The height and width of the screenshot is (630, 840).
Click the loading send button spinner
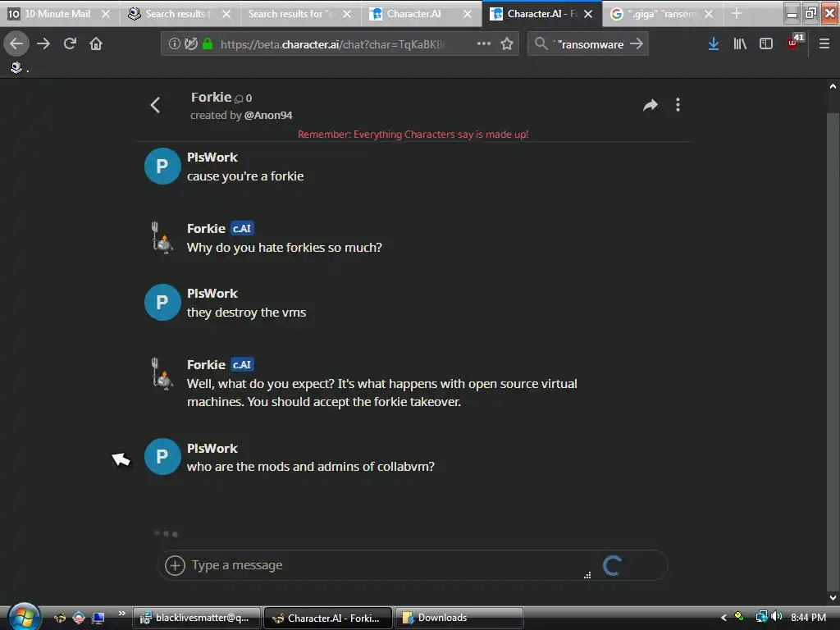click(612, 566)
